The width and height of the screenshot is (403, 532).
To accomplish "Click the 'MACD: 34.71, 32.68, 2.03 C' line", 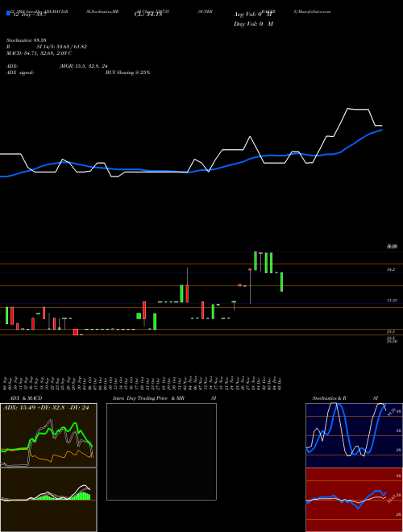I will click(39, 53).
